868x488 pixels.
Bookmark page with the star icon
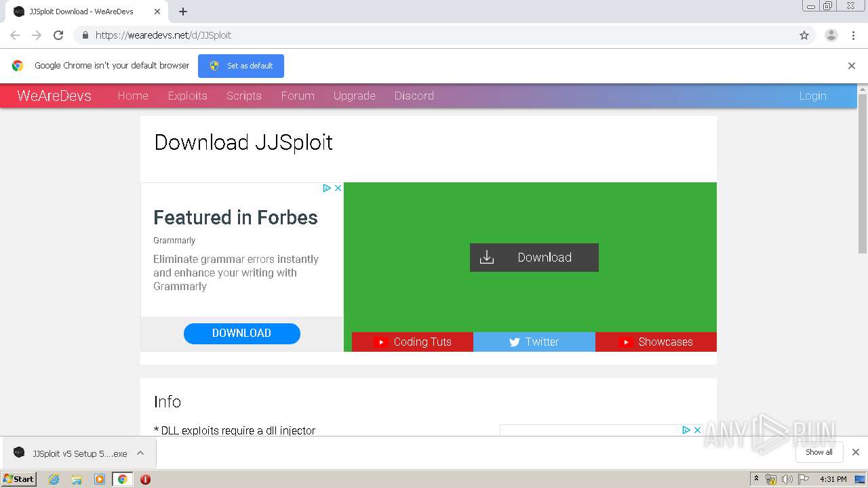[x=804, y=35]
